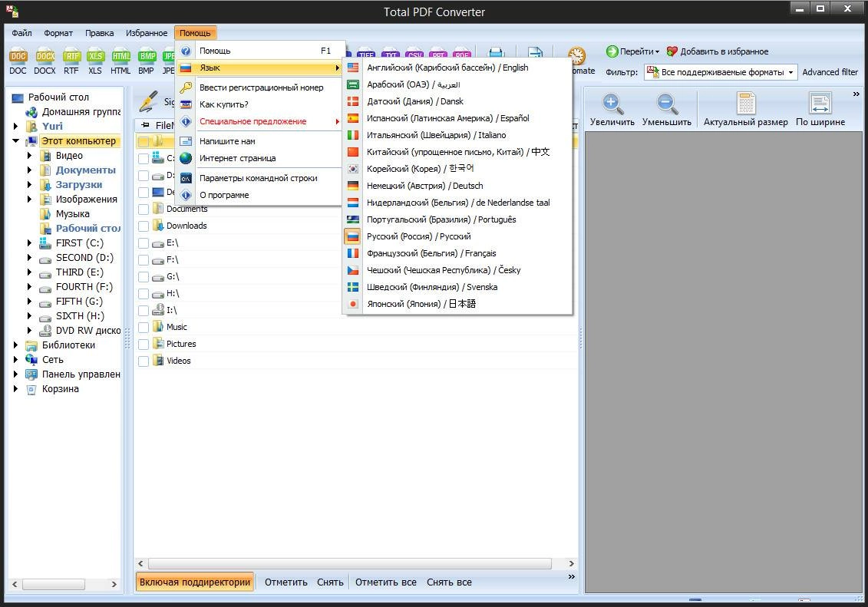868x607 pixels.
Task: Click the globe icon Интернет страница
Action: click(x=186, y=158)
